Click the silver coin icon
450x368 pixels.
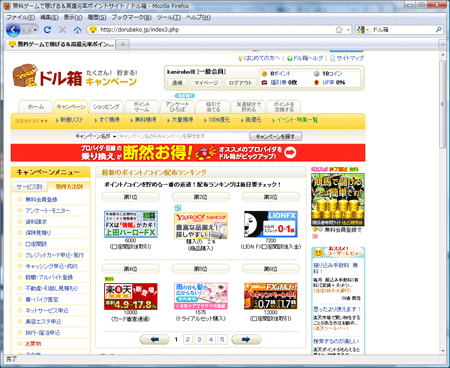click(x=316, y=74)
